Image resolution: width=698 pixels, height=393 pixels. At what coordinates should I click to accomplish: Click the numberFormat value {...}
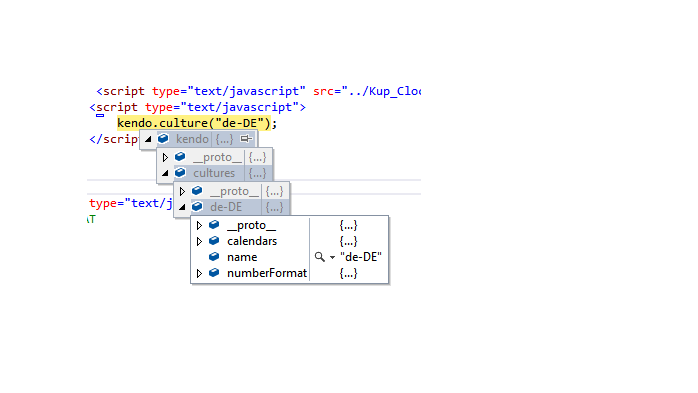[x=348, y=273]
